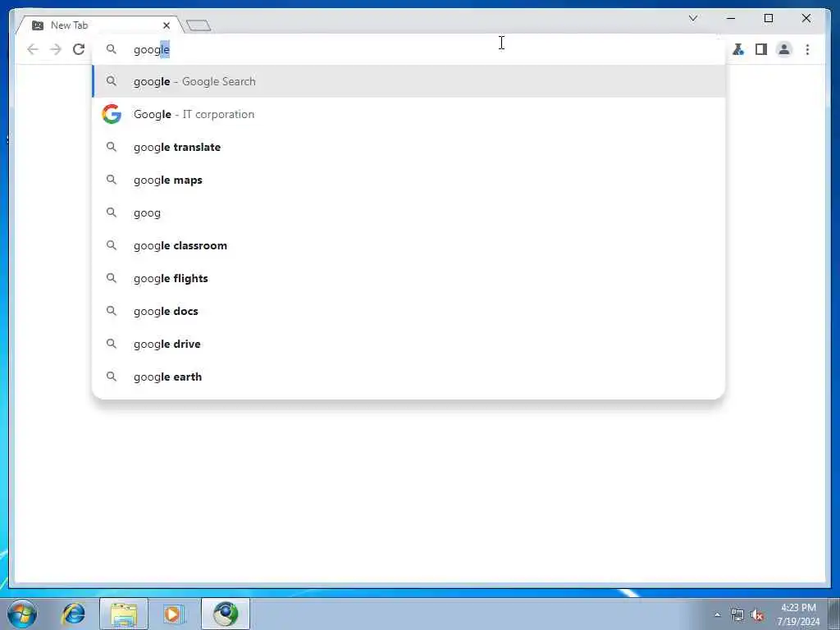Select the 'google maps' suggestion

409,180
